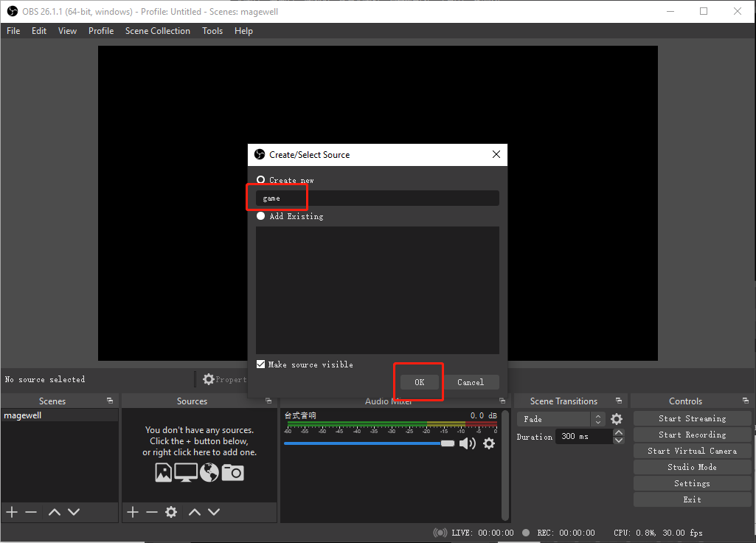Image resolution: width=756 pixels, height=543 pixels.
Task: Click the Properties gear button in source toolbar
Action: [x=225, y=379]
